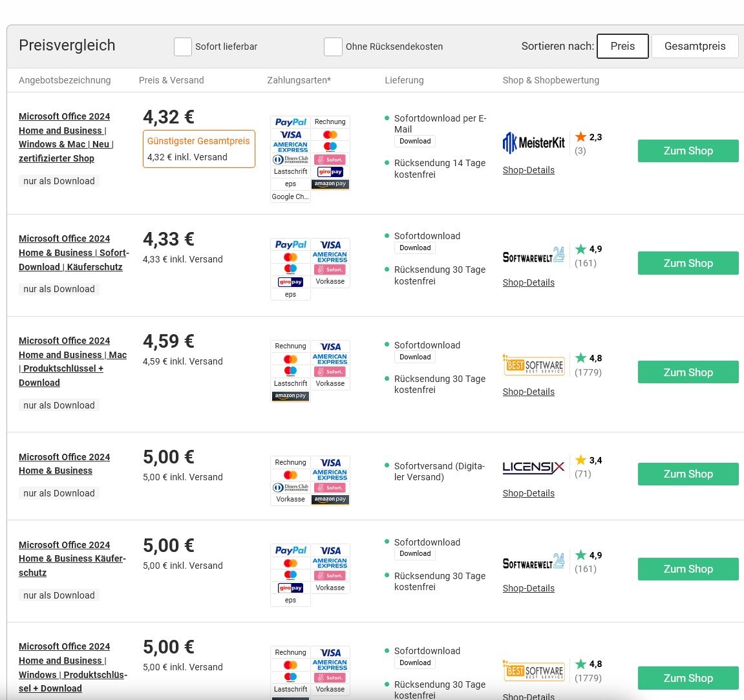Viewport: 744px width, 700px height.
Task: Click the Softwarewelt24 logo in second offer
Action: [533, 255]
